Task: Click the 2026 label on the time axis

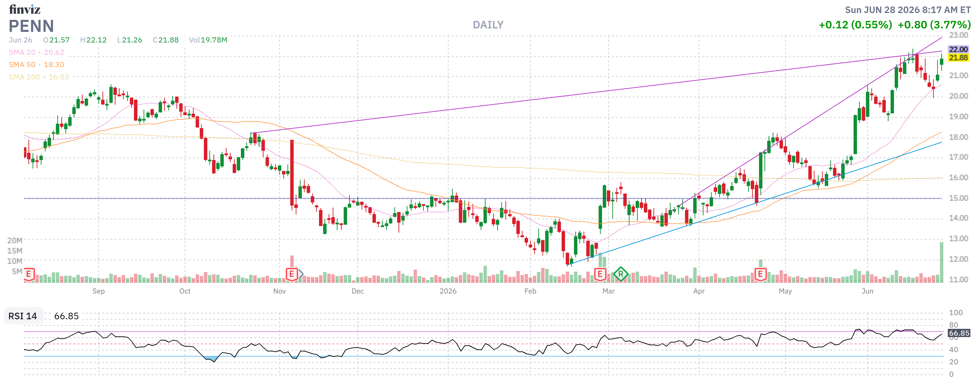Action: tap(448, 291)
